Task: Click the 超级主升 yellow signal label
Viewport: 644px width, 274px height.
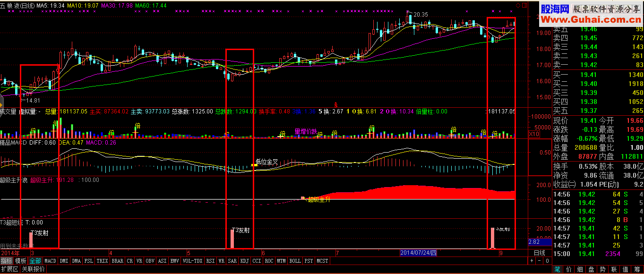Action: [319, 200]
